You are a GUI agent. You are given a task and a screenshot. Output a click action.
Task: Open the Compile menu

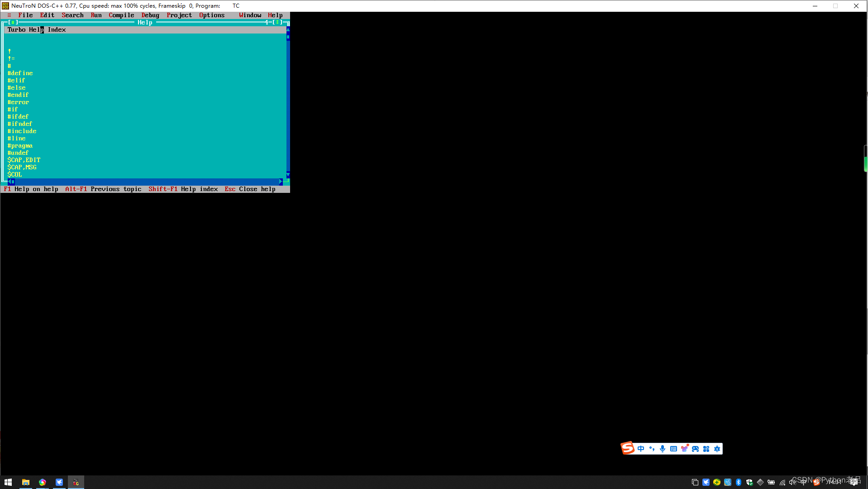[x=121, y=15]
